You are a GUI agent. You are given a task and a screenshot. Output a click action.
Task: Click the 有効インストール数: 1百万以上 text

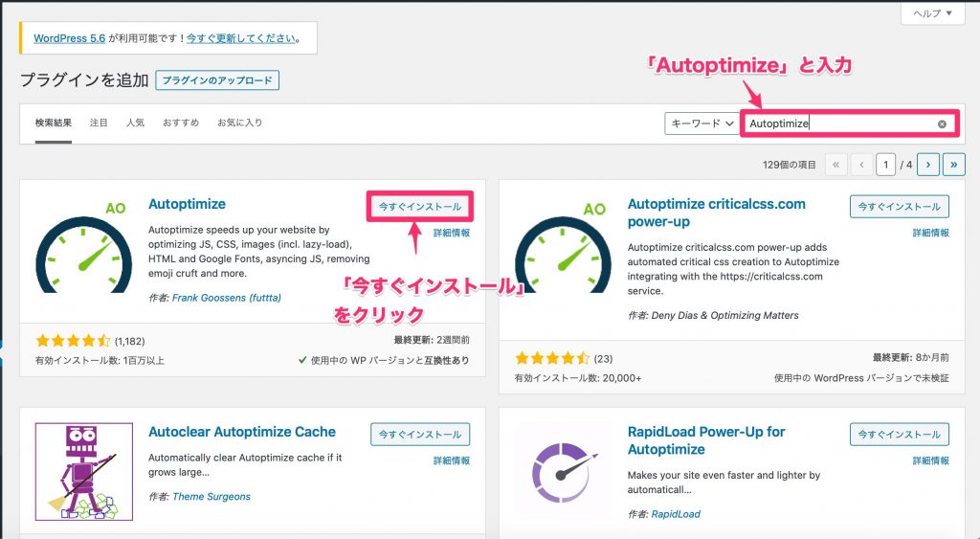[x=100, y=360]
